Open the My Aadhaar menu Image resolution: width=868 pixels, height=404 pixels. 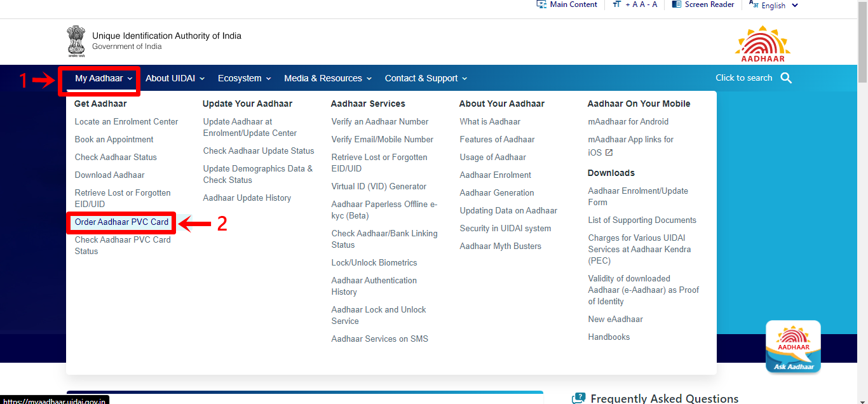104,78
